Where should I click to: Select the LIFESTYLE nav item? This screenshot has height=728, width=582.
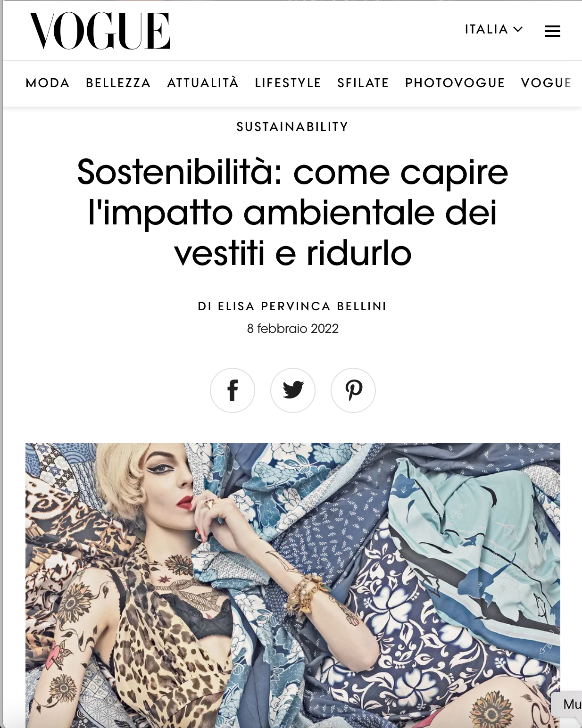[288, 83]
